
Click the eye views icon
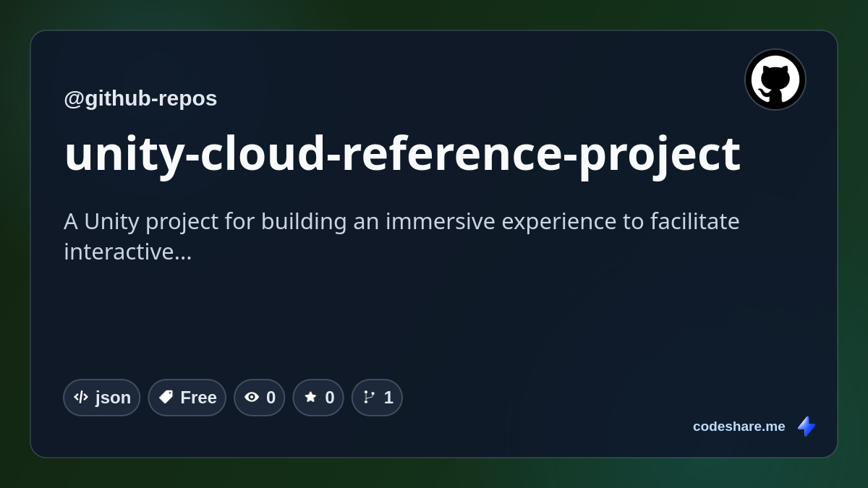click(252, 397)
